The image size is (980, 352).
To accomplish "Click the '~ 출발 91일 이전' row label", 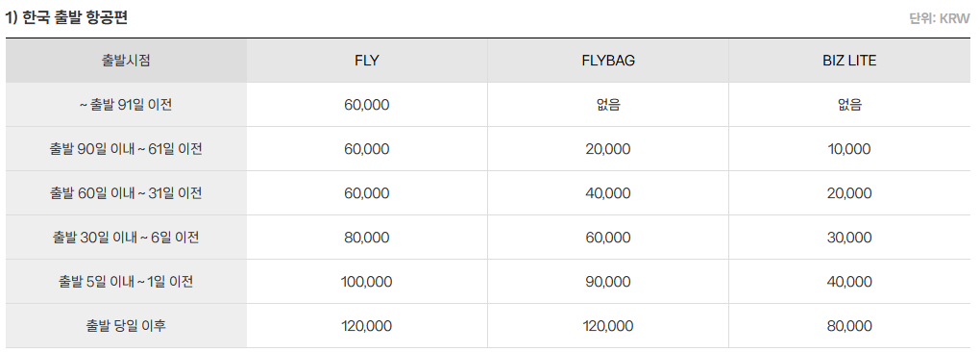I will pos(126,105).
